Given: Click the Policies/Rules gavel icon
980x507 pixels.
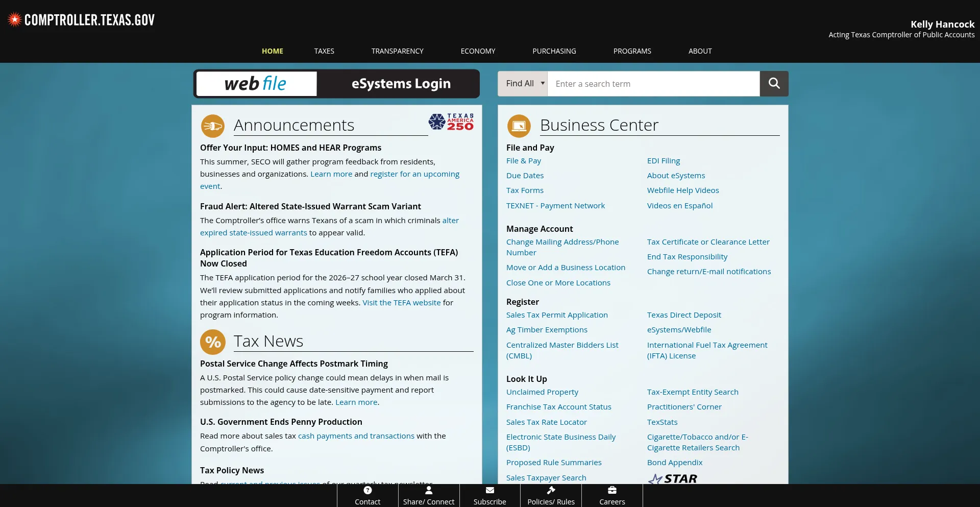Looking at the screenshot, I should point(551,490).
